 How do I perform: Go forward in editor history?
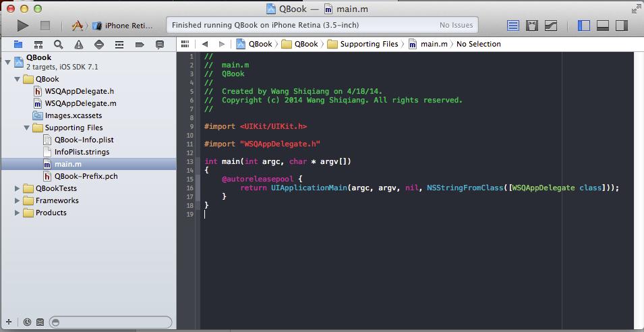coord(222,44)
